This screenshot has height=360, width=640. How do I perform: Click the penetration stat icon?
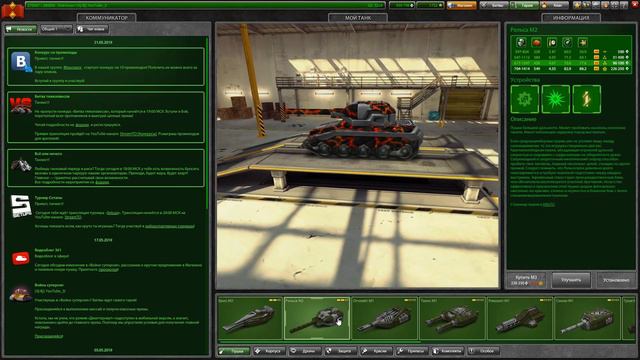[583, 42]
